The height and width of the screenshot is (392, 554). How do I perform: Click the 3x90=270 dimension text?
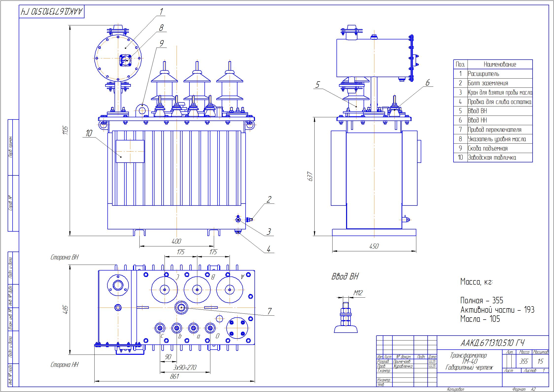(185, 368)
